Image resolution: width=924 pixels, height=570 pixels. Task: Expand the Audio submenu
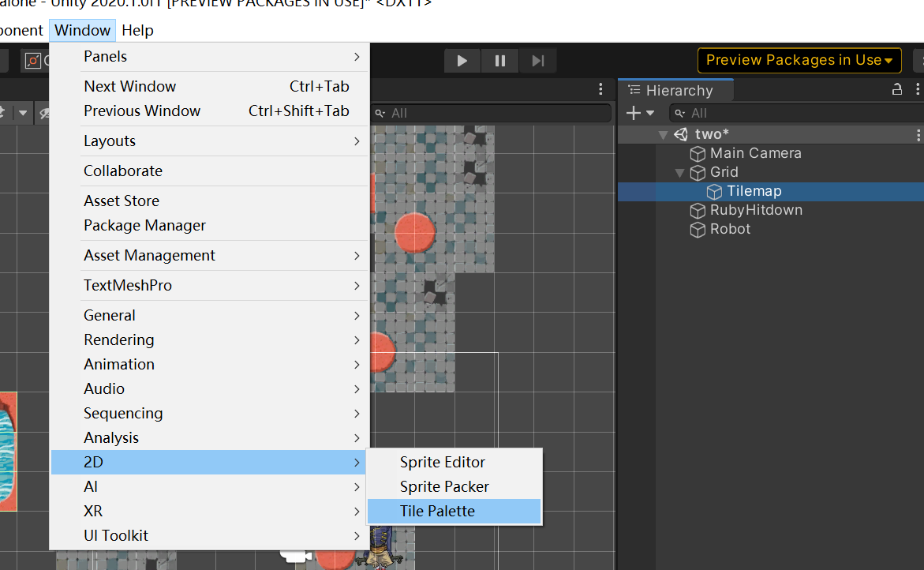[x=210, y=389]
